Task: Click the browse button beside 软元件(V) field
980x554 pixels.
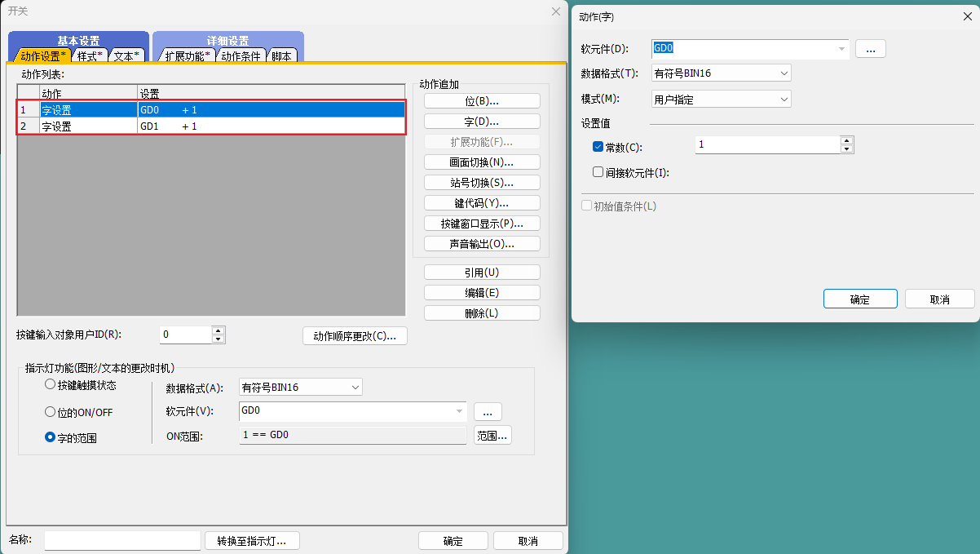Action: click(488, 412)
